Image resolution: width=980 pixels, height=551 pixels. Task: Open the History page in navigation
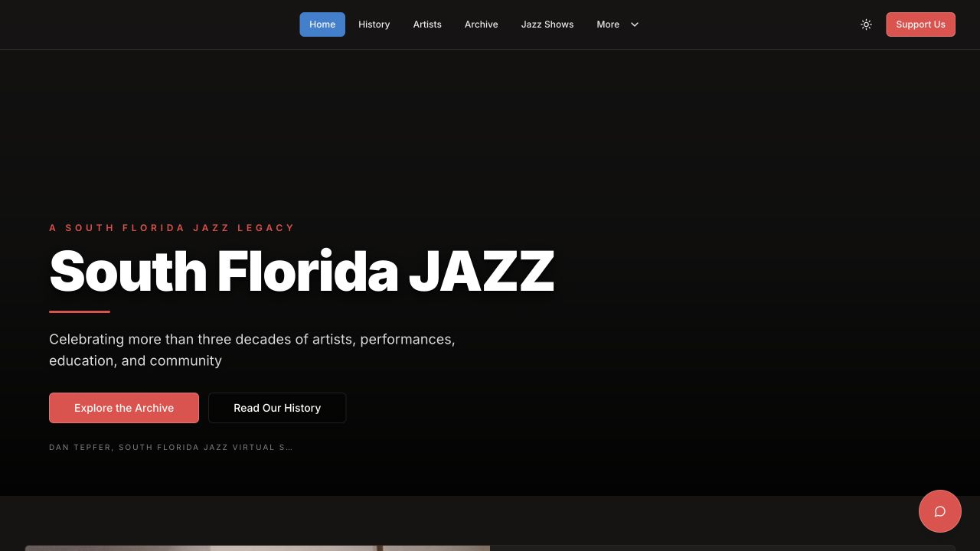click(374, 24)
